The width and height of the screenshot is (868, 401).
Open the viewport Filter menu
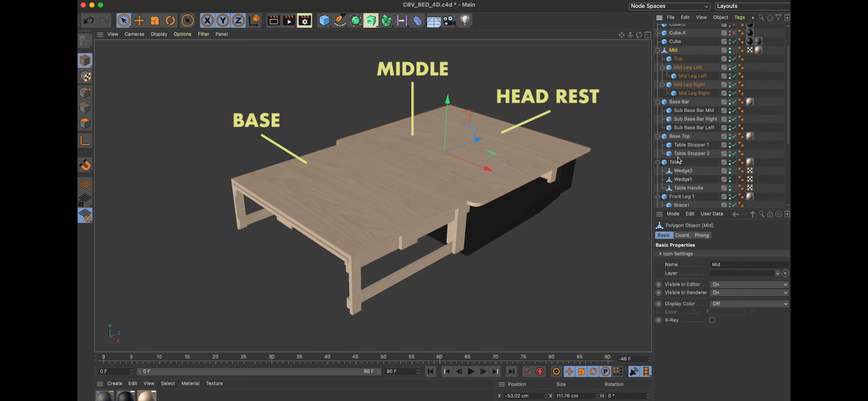203,34
